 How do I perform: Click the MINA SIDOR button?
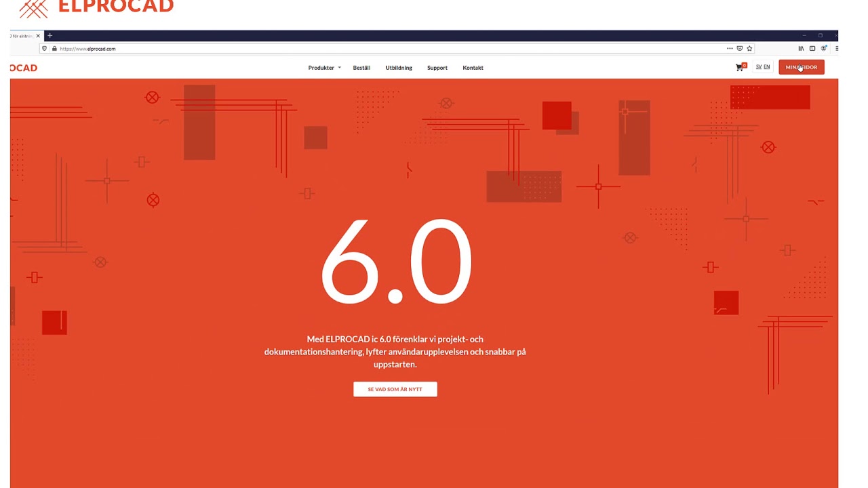[x=802, y=67]
